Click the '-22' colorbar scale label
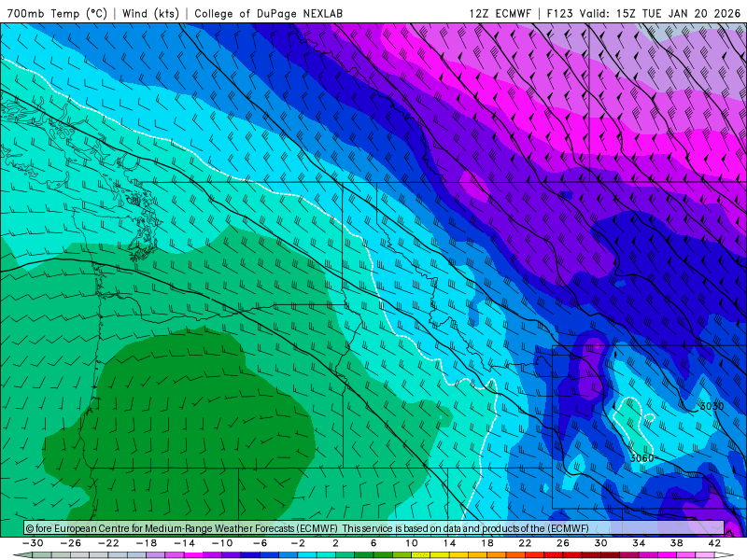The image size is (747, 560). 108,543
